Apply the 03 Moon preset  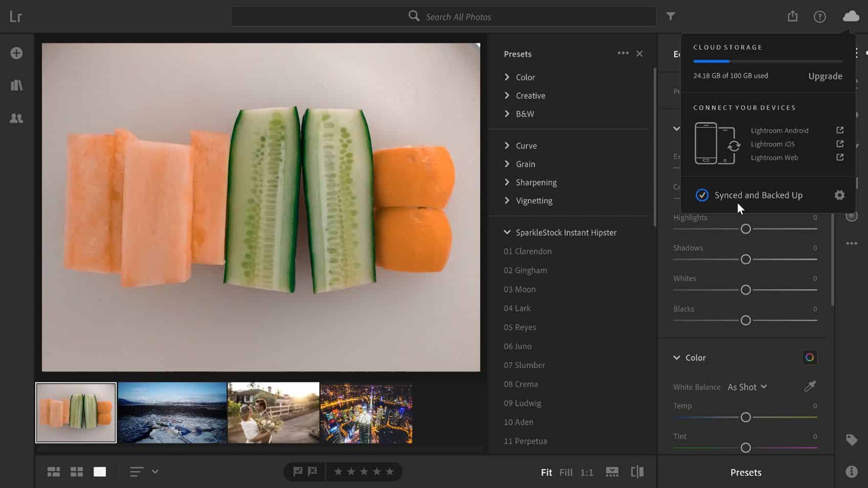click(x=520, y=289)
